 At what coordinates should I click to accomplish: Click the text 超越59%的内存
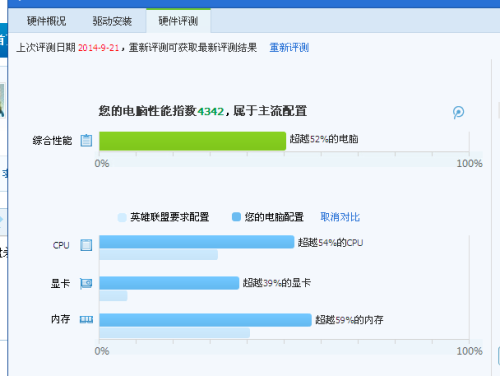pyautogui.click(x=349, y=320)
